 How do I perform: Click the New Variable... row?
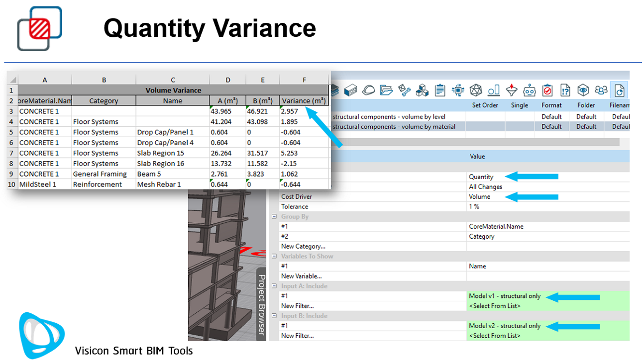tap(301, 276)
